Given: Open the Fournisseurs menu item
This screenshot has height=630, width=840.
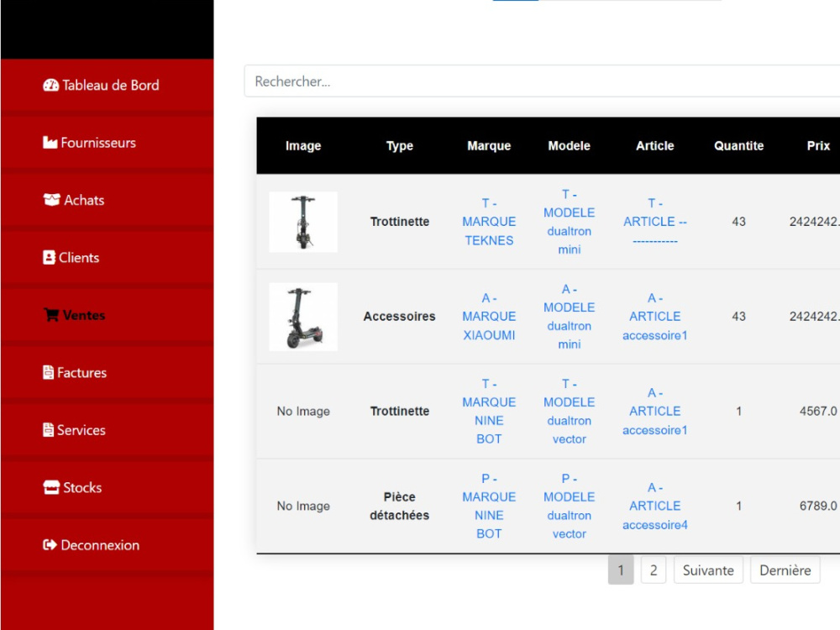Looking at the screenshot, I should pyautogui.click(x=108, y=143).
